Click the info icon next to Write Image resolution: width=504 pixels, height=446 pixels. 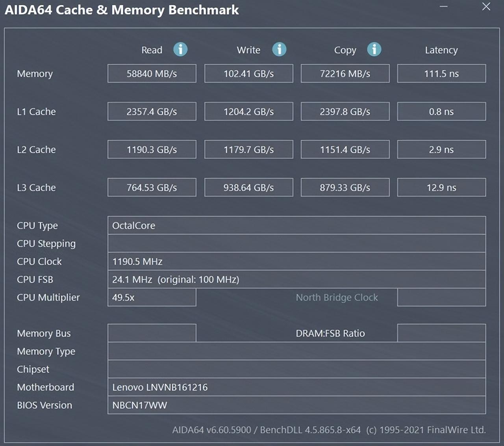click(279, 50)
